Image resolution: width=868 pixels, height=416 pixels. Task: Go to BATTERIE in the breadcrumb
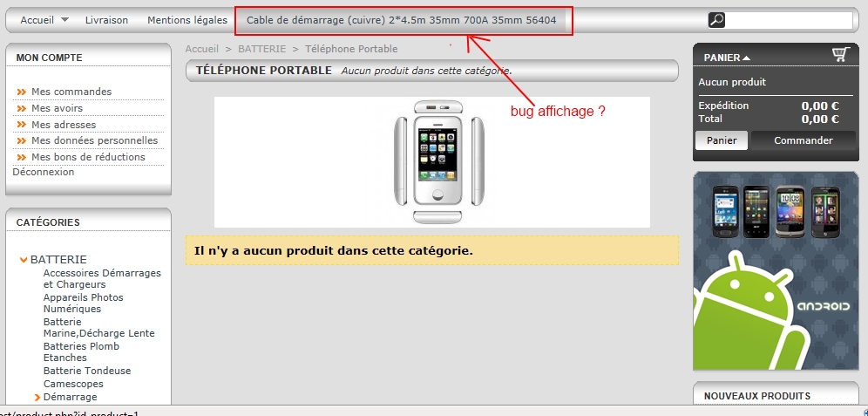click(x=261, y=49)
